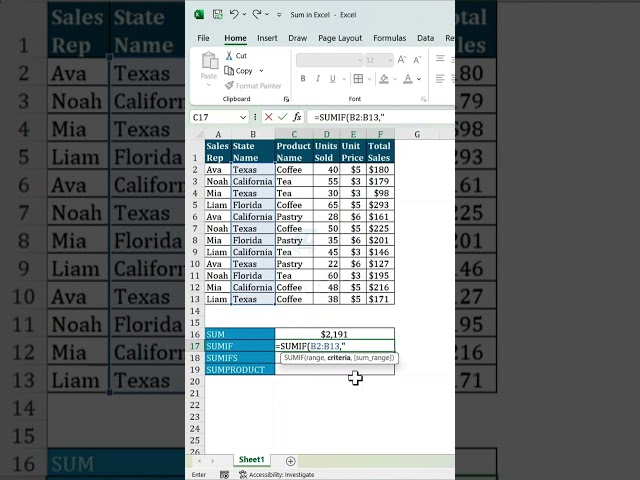Click the SUMIFS label cell
Viewport: 640px width, 480px height.
(x=240, y=358)
